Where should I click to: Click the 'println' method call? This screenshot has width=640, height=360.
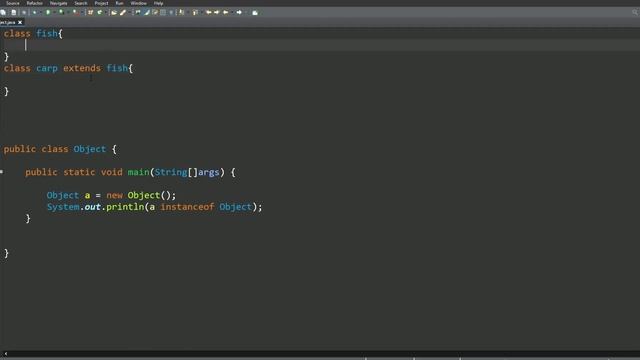125,207
